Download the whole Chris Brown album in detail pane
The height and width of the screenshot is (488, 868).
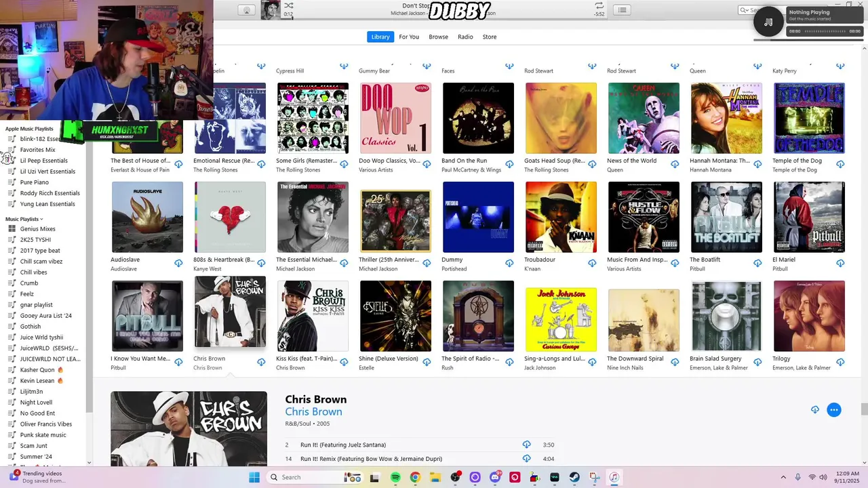click(x=815, y=409)
